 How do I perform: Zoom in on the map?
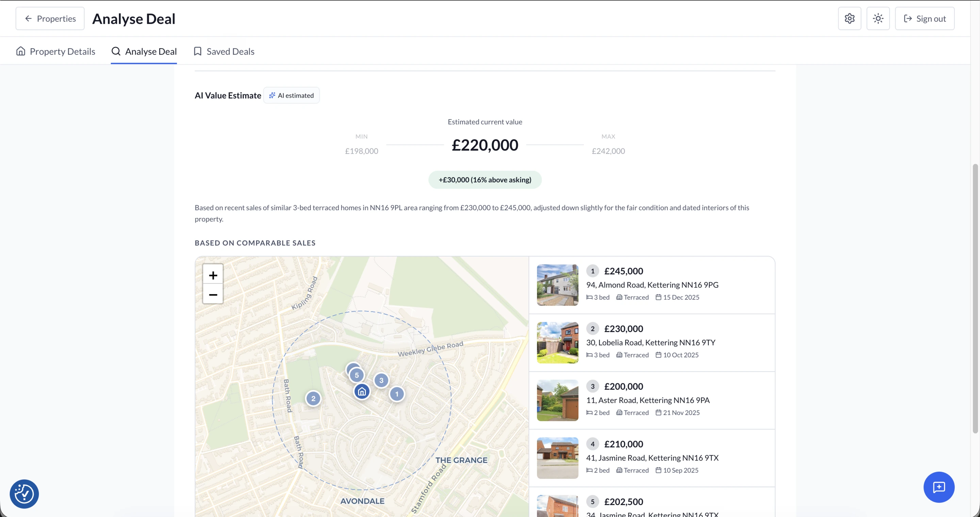(213, 275)
